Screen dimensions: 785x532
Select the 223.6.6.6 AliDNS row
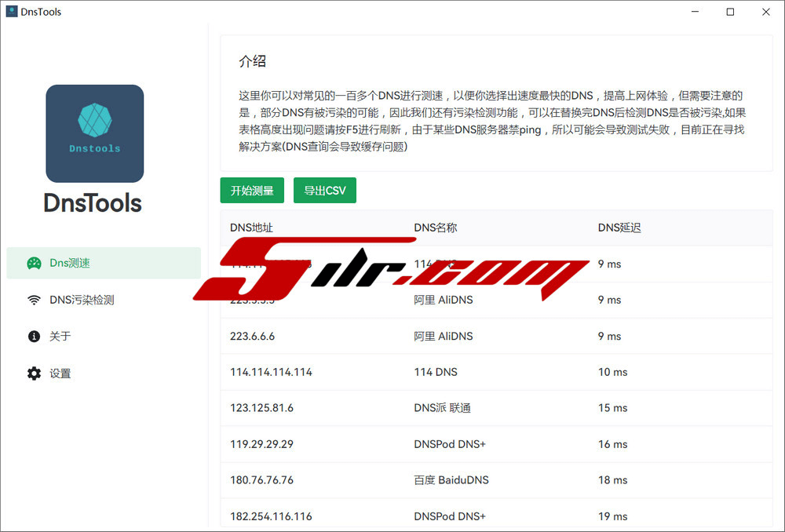(x=495, y=336)
